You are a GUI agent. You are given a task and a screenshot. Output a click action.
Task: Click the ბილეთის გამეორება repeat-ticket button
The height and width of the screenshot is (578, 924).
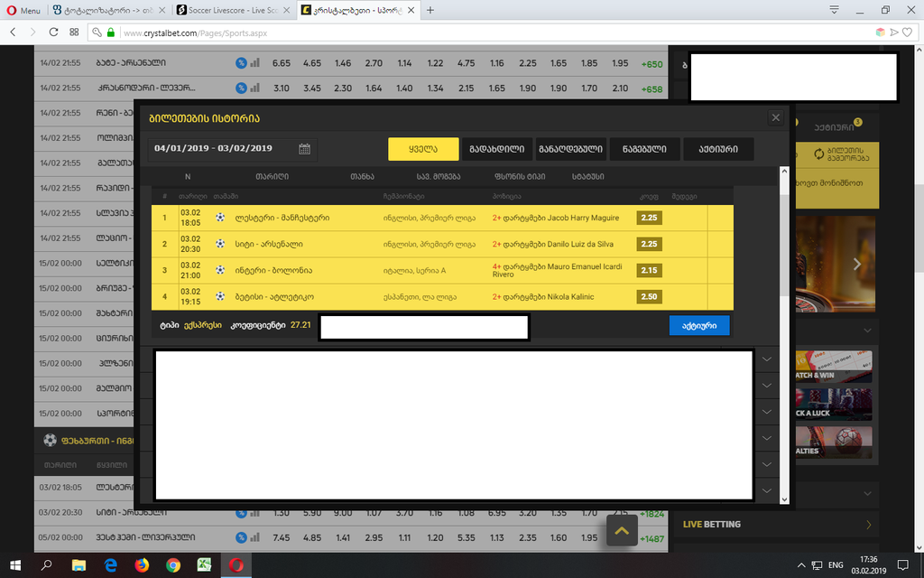click(841, 154)
